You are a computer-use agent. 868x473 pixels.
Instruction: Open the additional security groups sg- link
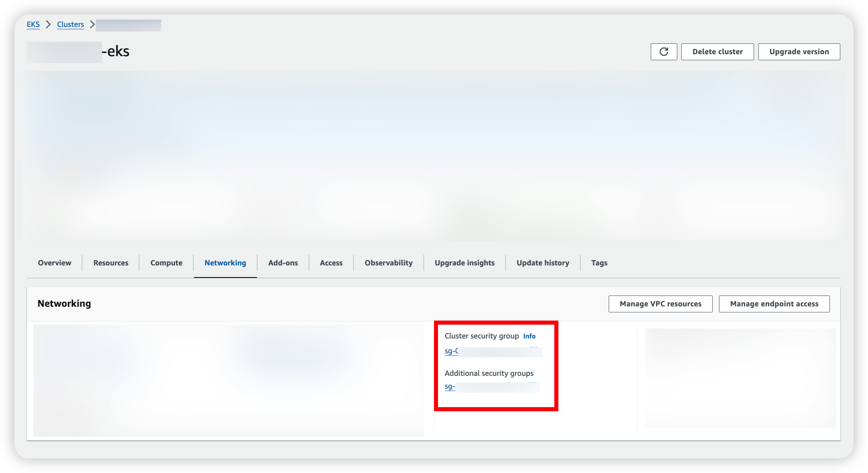[450, 387]
